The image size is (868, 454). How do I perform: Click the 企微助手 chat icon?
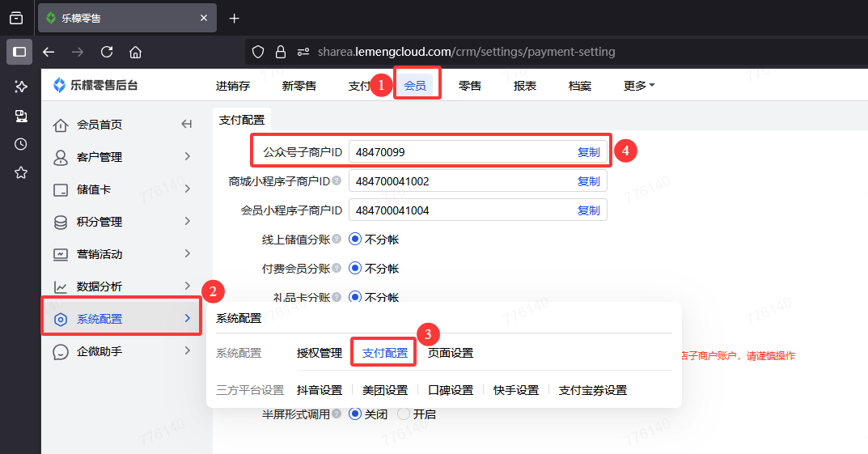coord(61,351)
